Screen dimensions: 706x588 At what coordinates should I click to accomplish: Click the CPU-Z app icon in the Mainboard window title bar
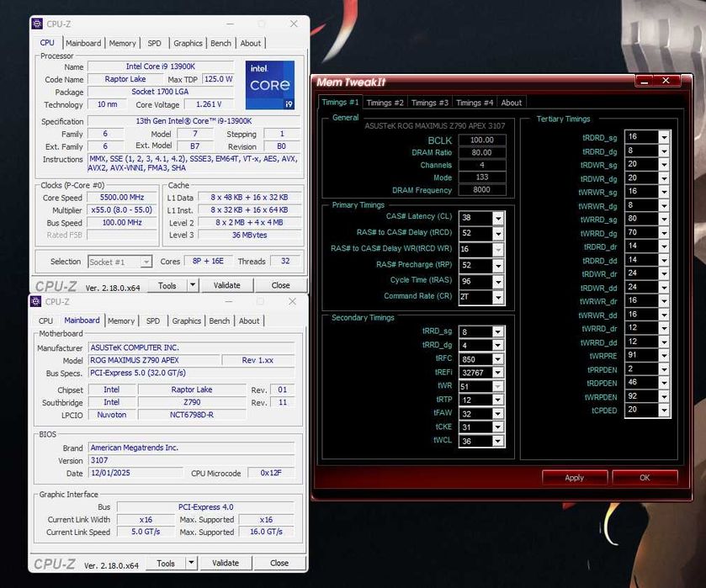tap(36, 301)
